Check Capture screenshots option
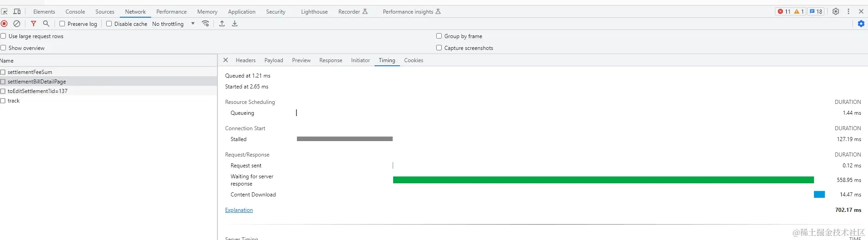This screenshot has height=240, width=868. pyautogui.click(x=439, y=48)
